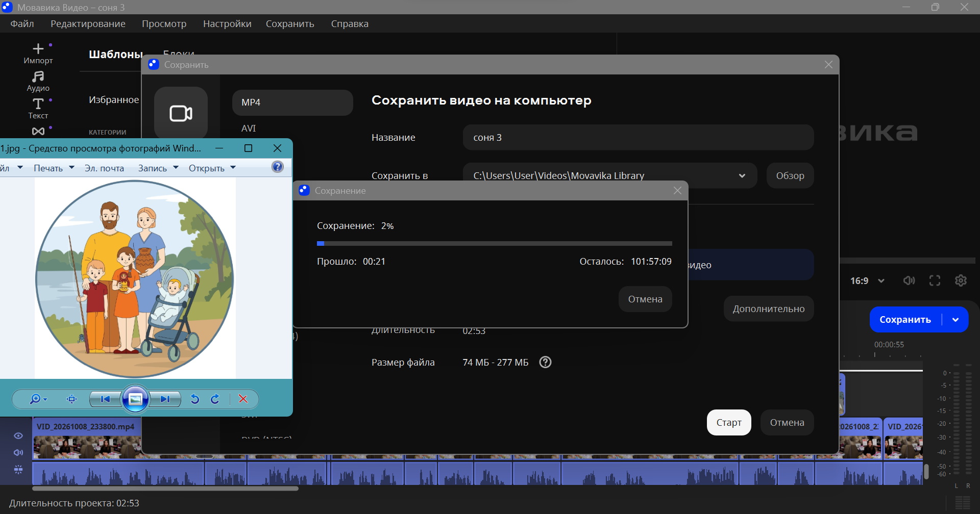Click player volume speaker icon
The width and height of the screenshot is (980, 514).
(x=909, y=280)
